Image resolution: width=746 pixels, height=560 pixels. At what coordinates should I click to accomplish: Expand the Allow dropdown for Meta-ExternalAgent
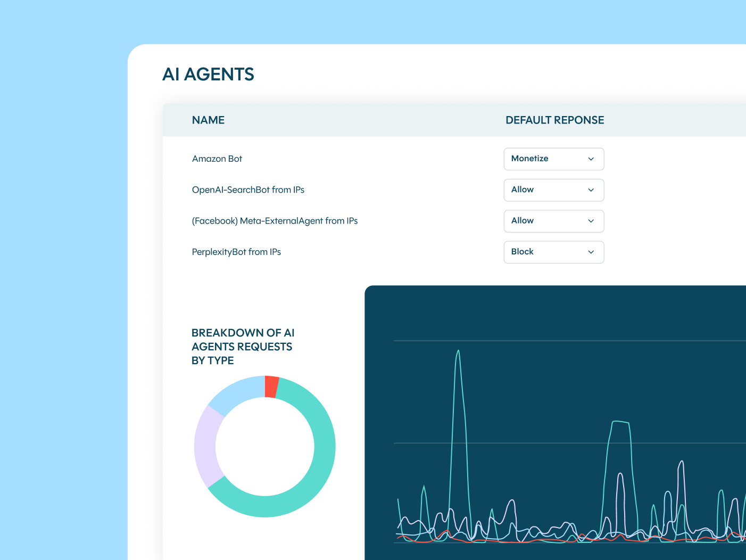click(x=553, y=221)
